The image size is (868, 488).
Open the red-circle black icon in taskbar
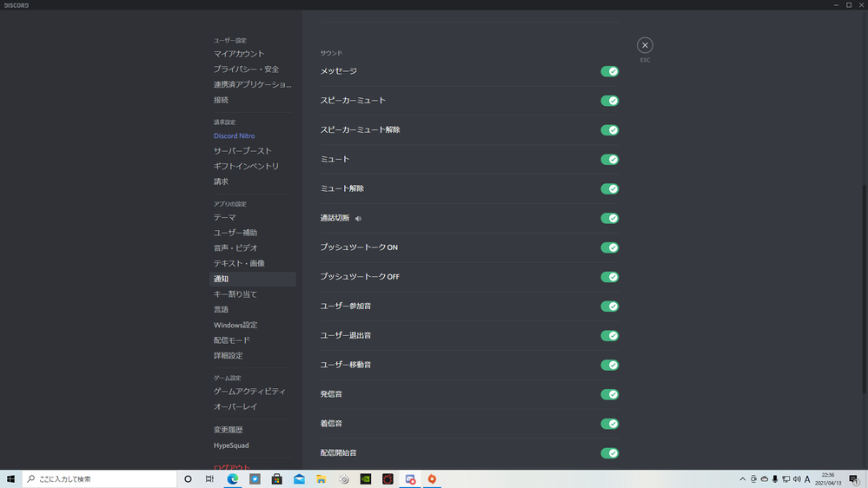pyautogui.click(x=388, y=479)
